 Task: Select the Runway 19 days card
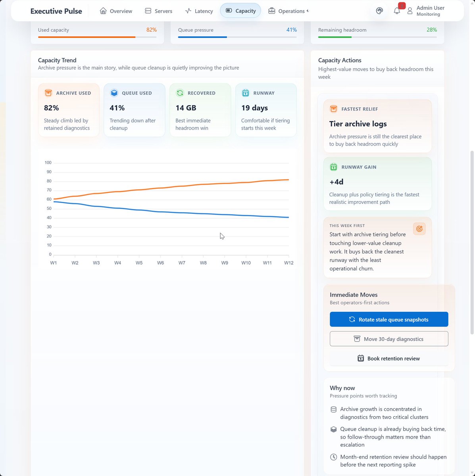pos(266,110)
